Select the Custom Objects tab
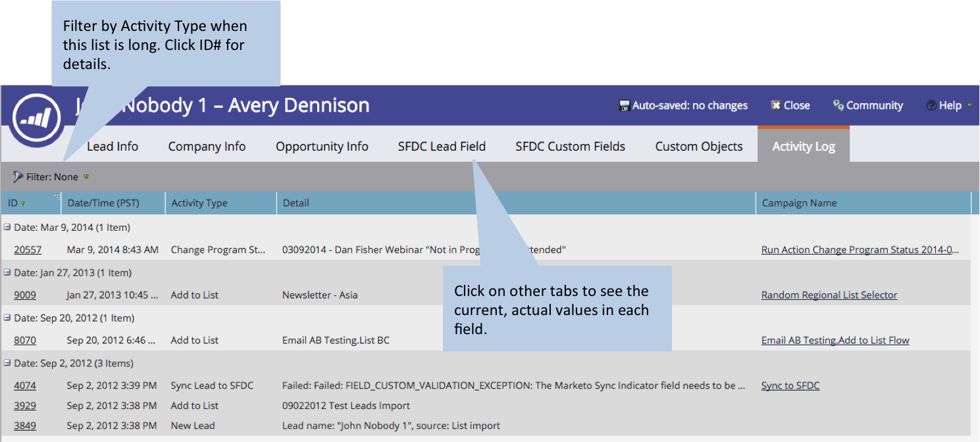The image size is (980, 442). tap(698, 146)
